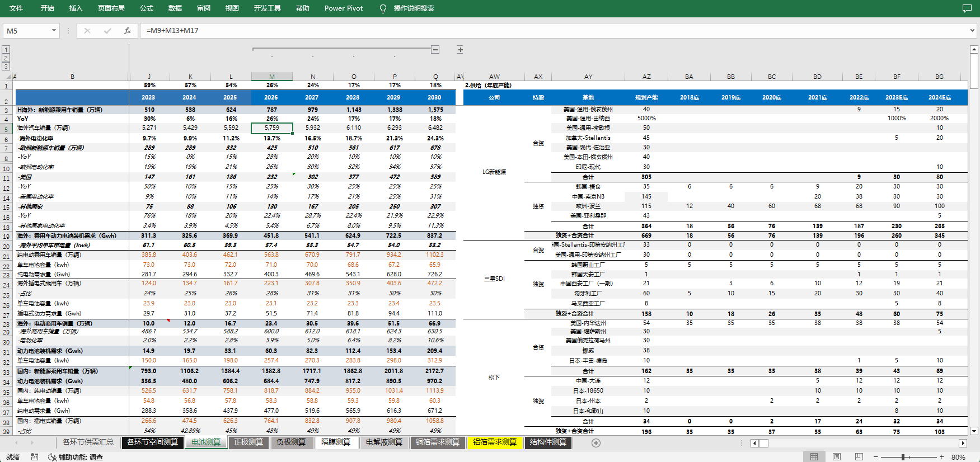Open the 页面布局 ribbon tab
The width and height of the screenshot is (980, 462).
point(111,8)
